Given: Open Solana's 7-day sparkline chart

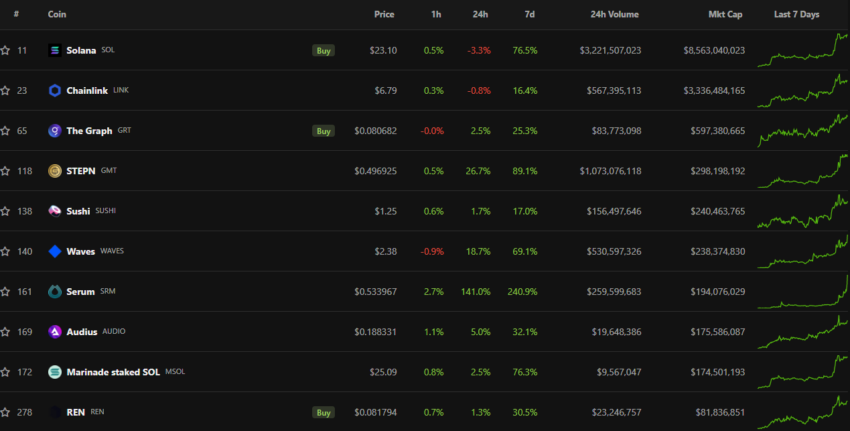Looking at the screenshot, I should pos(803,50).
